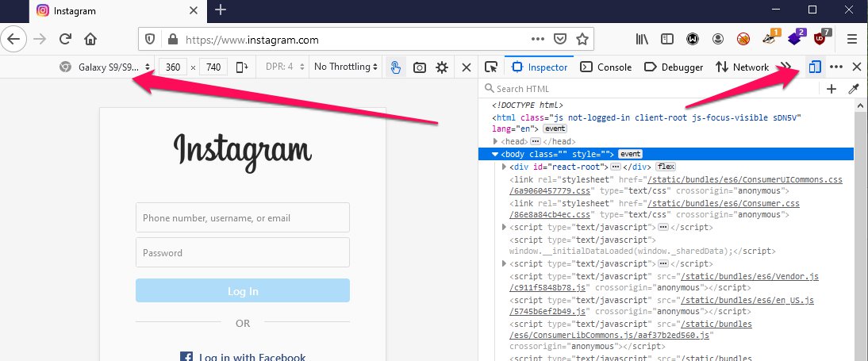Show more devtools tabs chevron

[x=786, y=67]
